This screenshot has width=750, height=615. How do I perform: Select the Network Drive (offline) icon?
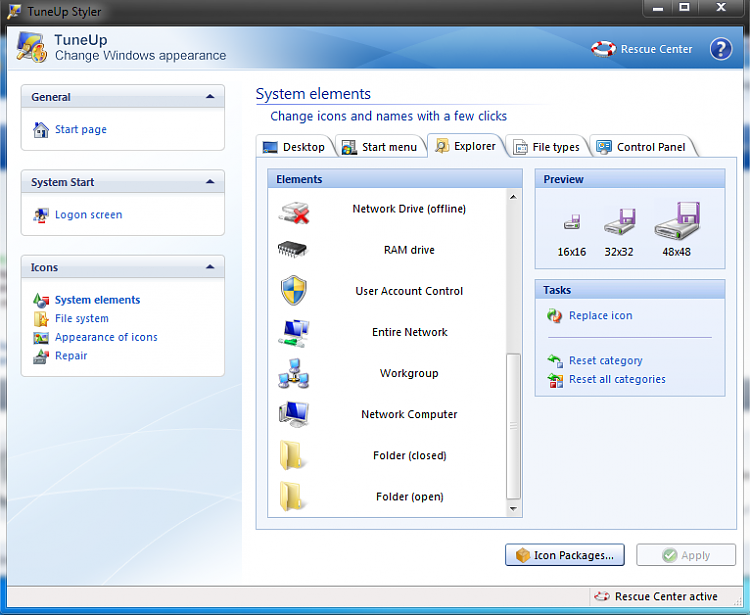pos(294,212)
